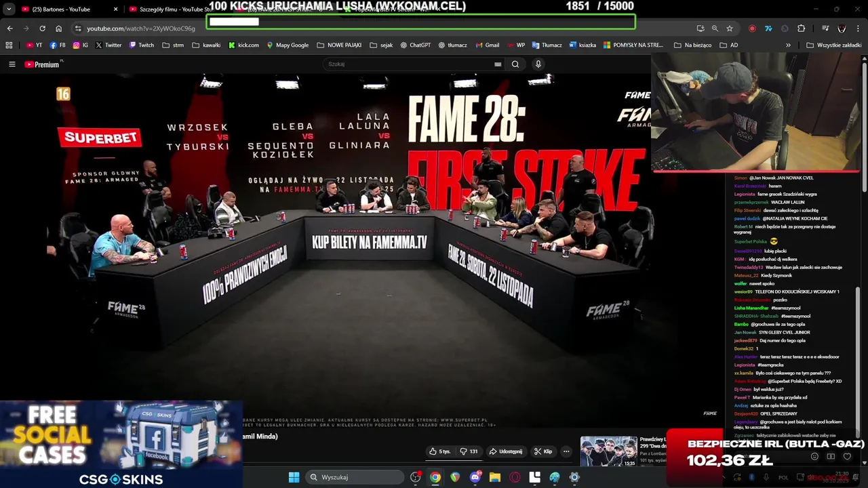868x488 pixels.
Task: Reload the current YouTube page
Action: pyautogui.click(x=42, y=28)
